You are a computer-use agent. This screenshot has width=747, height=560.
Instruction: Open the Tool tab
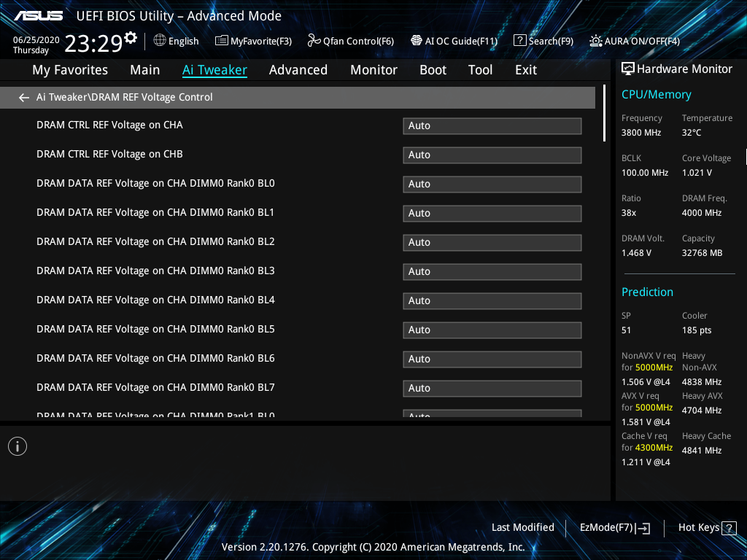coord(480,70)
